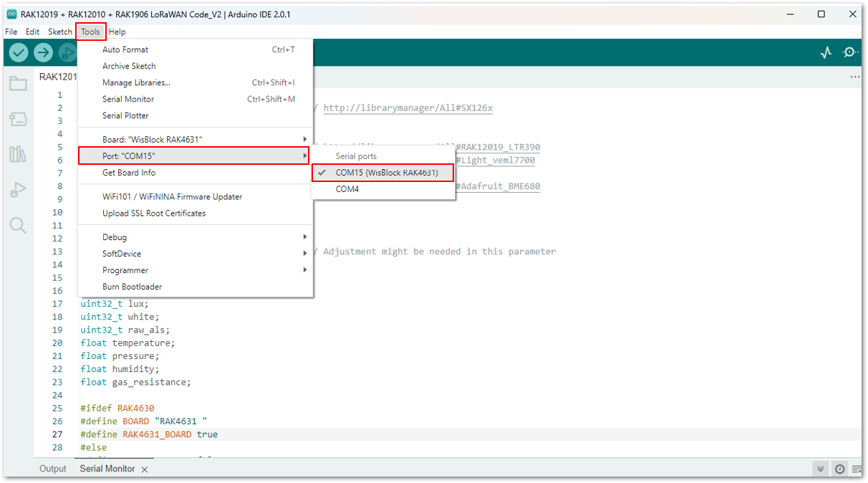
Task: Select Auto Format menu entry
Action: pos(195,49)
